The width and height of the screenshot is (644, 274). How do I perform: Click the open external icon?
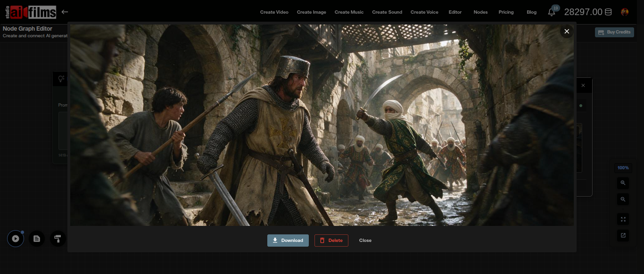(623, 235)
